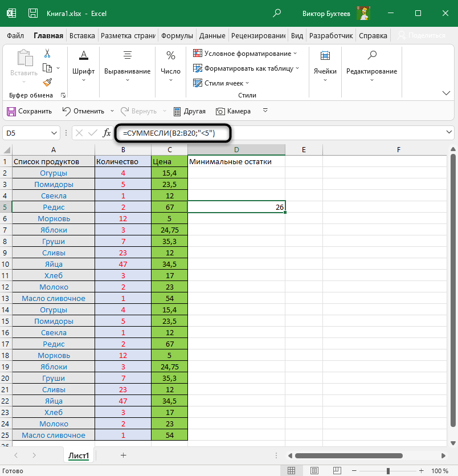Open the Name Box dropdown arrow
Viewport: 458px width, 476px height.
point(54,133)
